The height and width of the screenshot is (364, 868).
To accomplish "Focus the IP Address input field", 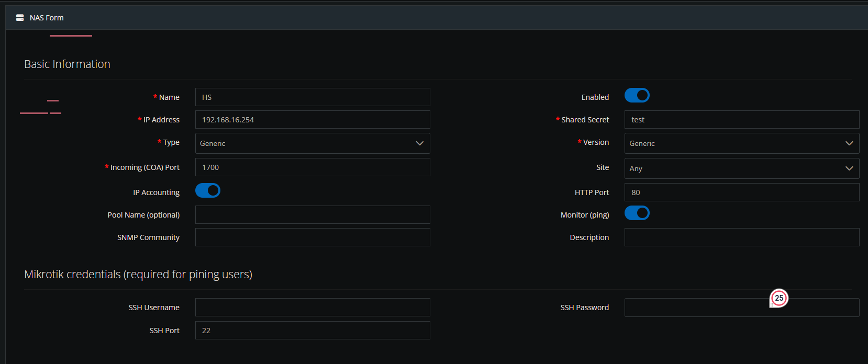I will click(313, 120).
